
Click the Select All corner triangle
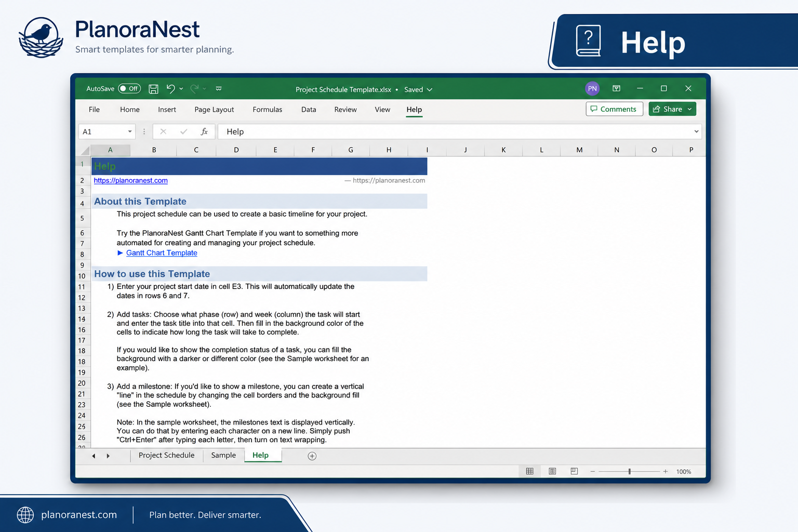pyautogui.click(x=85, y=150)
